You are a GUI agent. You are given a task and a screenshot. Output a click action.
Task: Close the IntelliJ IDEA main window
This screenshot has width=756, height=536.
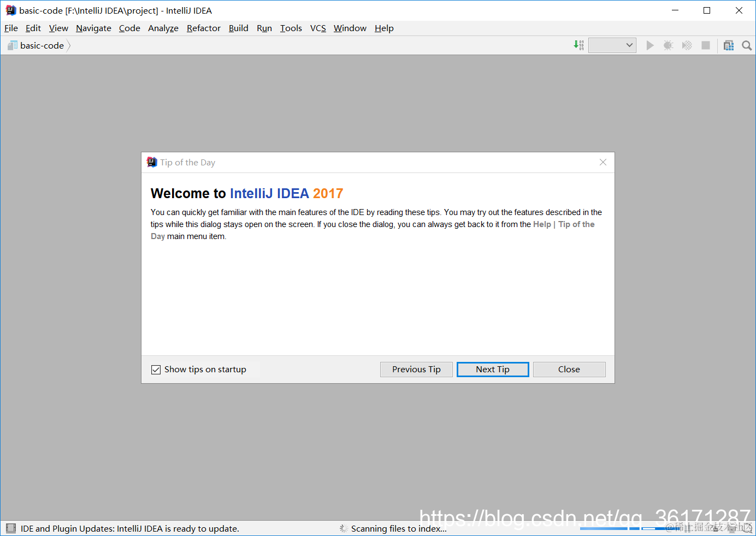[x=739, y=10]
